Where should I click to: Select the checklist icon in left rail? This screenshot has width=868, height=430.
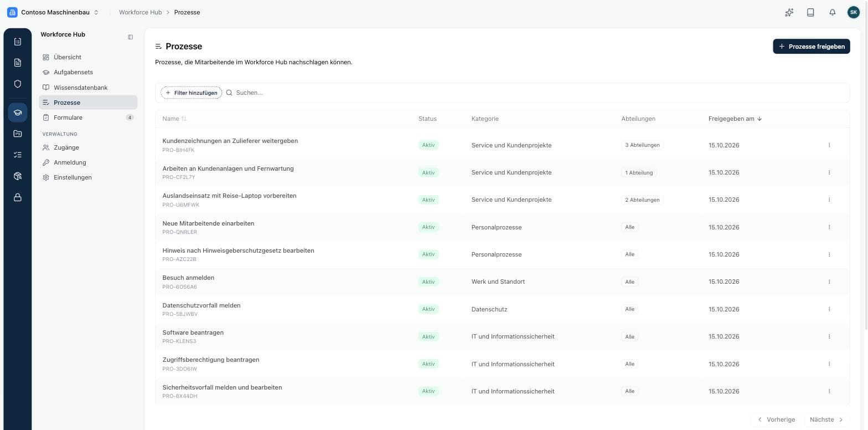point(18,155)
